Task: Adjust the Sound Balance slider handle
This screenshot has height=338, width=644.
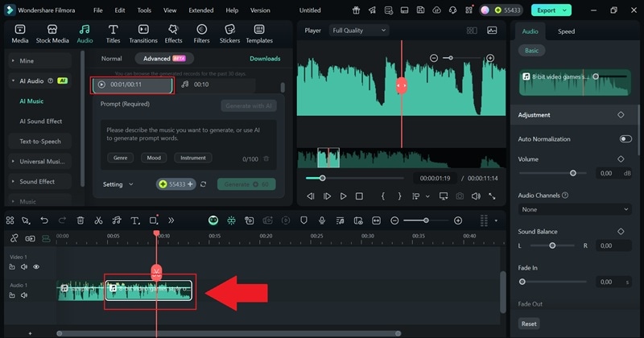Action: pos(552,245)
